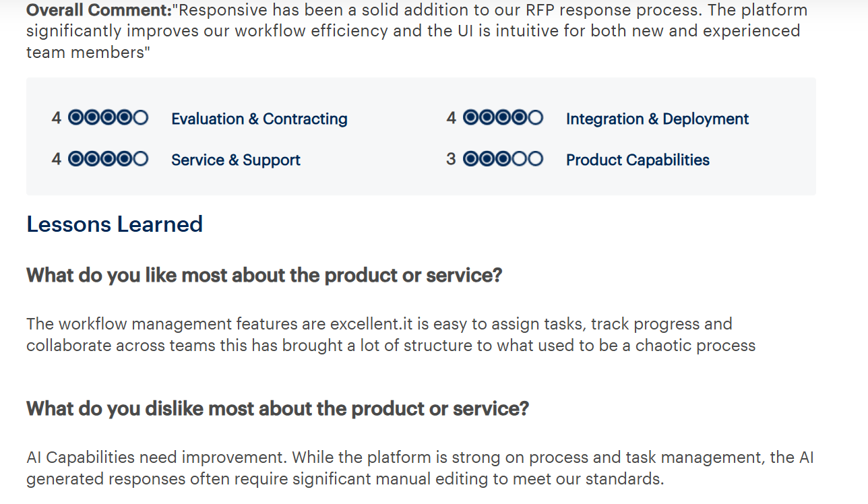The image size is (868, 504).
Task: Click third filled circle of Product Capabilities rating
Action: tap(503, 159)
